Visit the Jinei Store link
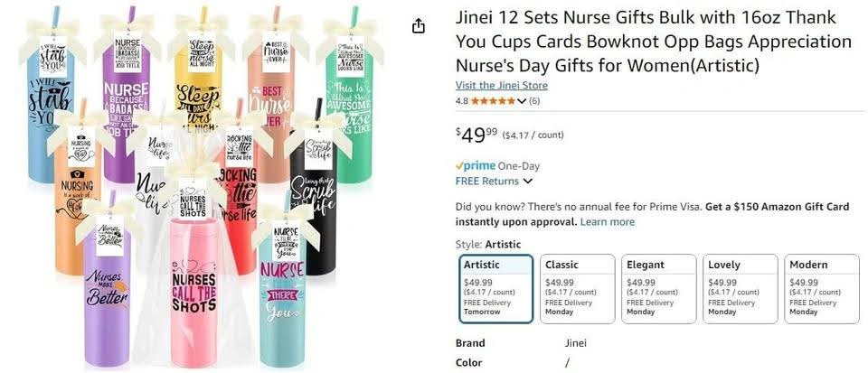868x373 pixels. tap(501, 85)
